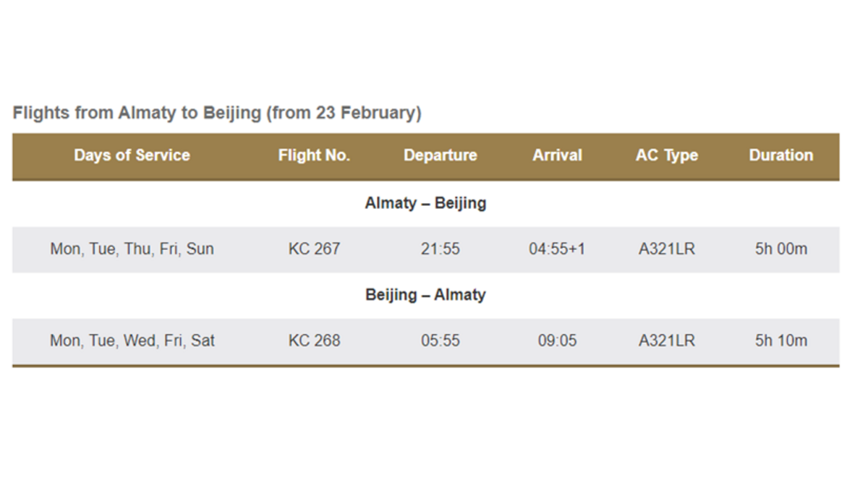Select the A321LR cell for KC 267

click(667, 249)
